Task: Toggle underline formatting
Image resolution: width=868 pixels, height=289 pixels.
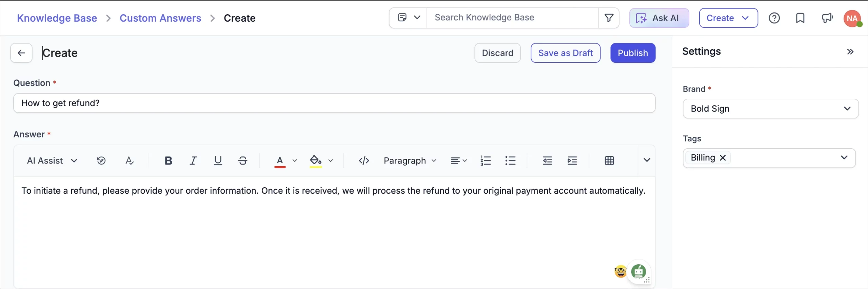Action: click(218, 160)
